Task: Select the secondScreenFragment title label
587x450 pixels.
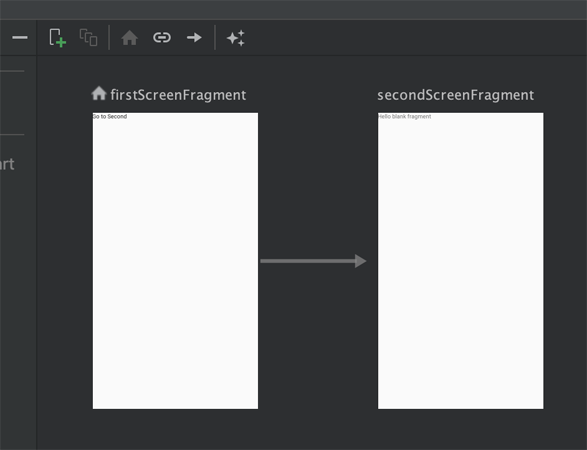Action: pos(456,95)
